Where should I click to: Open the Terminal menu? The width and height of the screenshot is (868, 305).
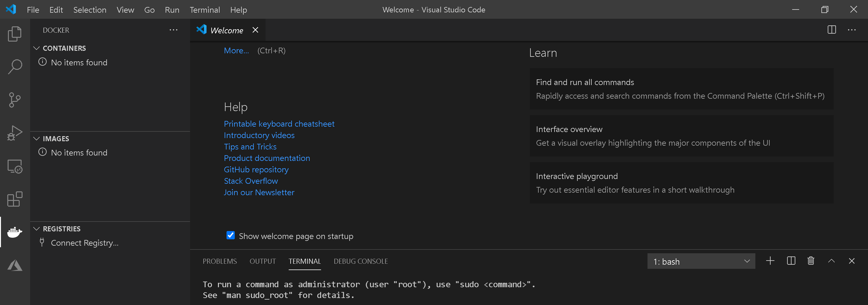205,10
